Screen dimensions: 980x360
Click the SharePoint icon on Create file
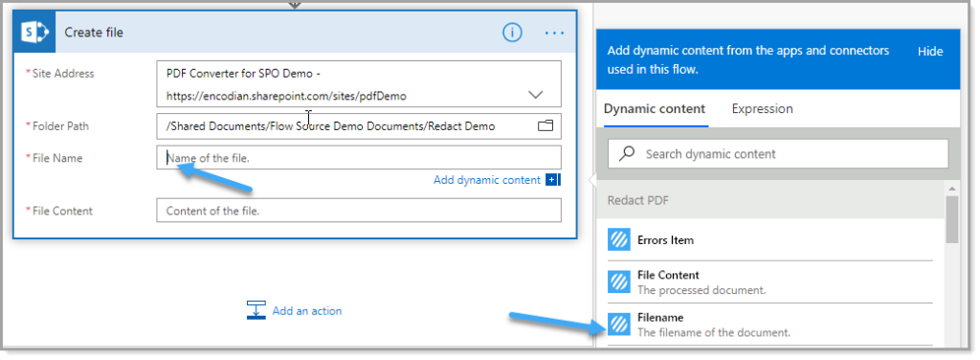tap(34, 32)
